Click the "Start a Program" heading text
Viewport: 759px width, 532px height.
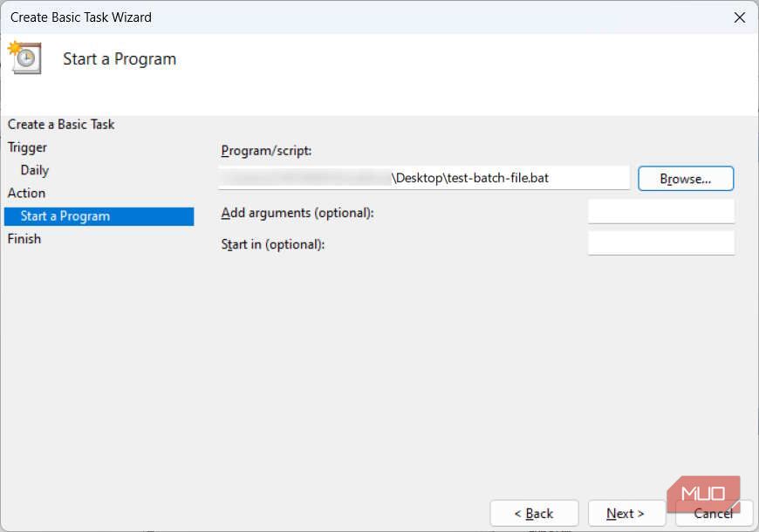(119, 58)
